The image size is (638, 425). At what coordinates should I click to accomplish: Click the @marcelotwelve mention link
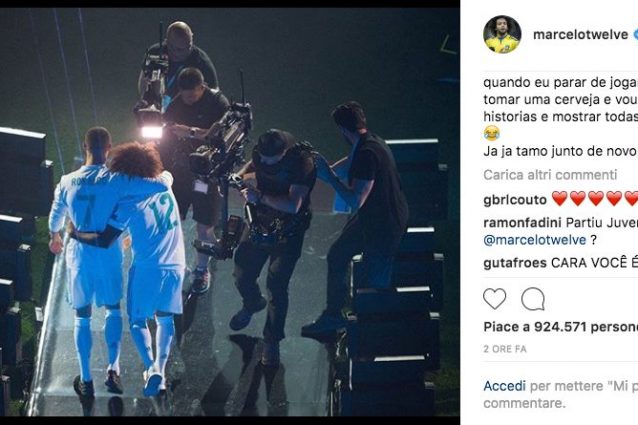tap(535, 240)
